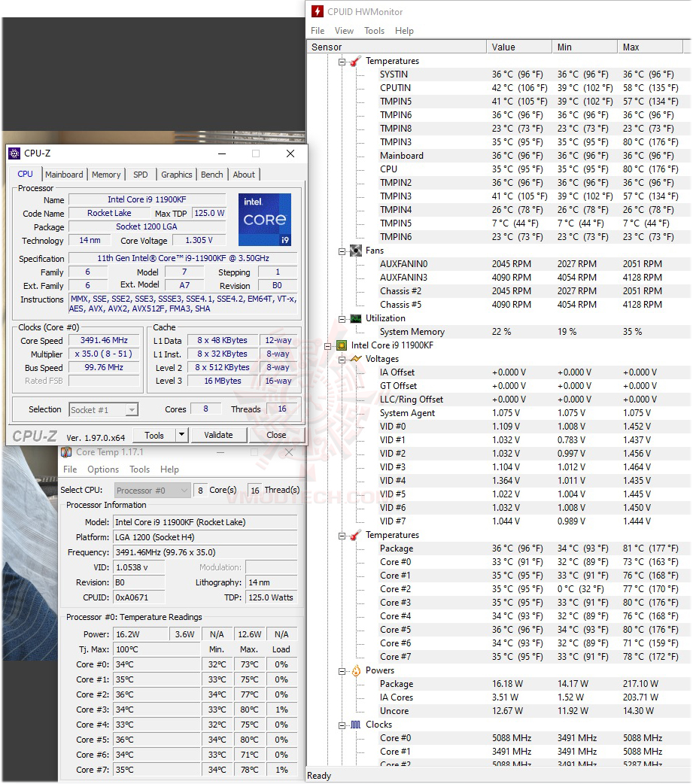Open the Help menu in Core Temp
Viewport: 693px width, 784px height.
169,469
